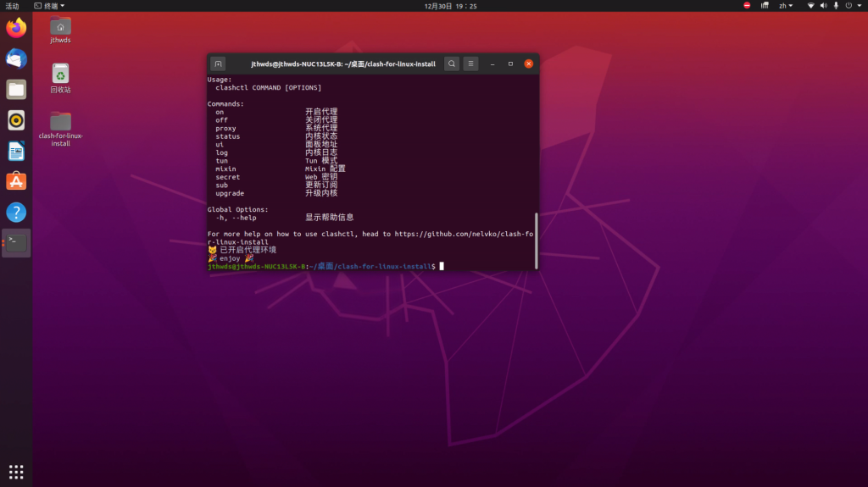Open the Files manager in the dock
Viewport: 868px width, 487px height.
(x=16, y=89)
